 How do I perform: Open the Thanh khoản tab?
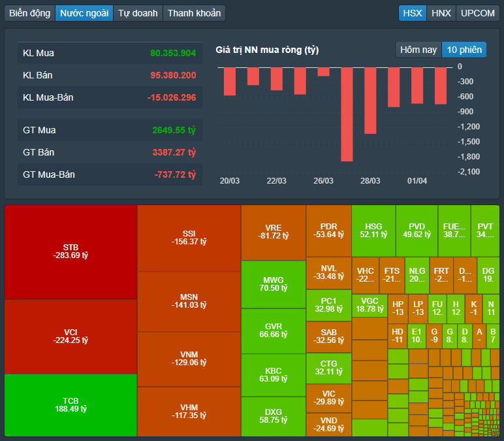pyautogui.click(x=194, y=13)
